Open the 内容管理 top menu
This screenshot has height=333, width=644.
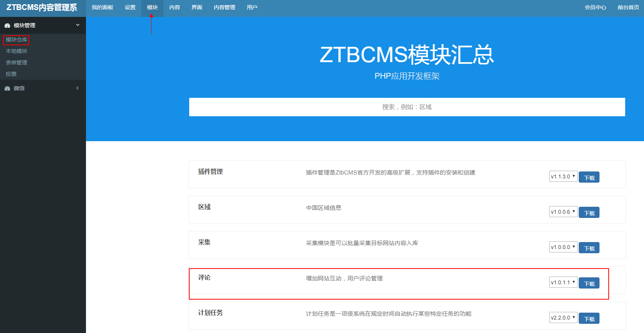(225, 7)
